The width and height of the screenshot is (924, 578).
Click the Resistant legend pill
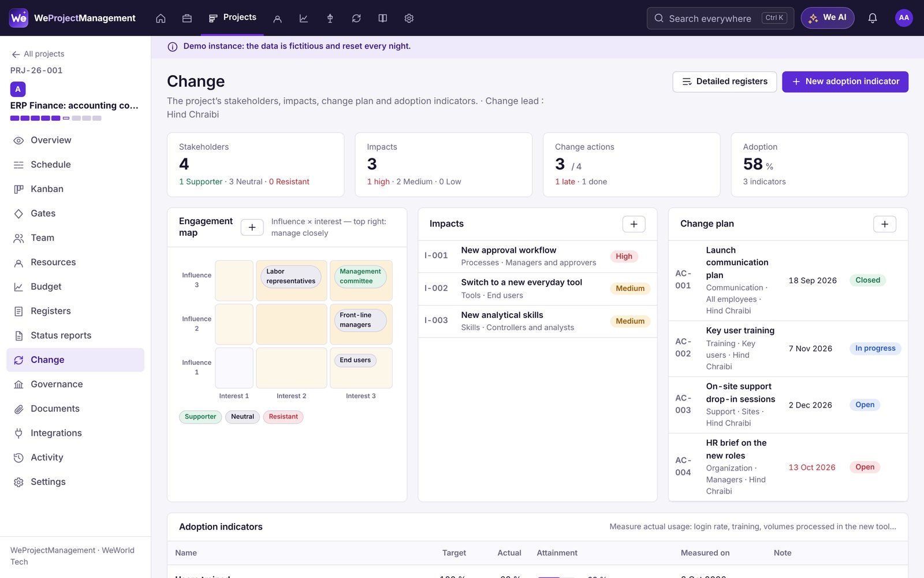283,417
